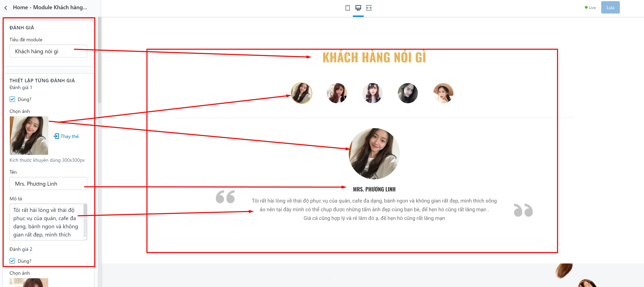The width and height of the screenshot is (644, 287).
Task: Click the large Mrs. Phương Linh portrait
Action: click(x=374, y=154)
